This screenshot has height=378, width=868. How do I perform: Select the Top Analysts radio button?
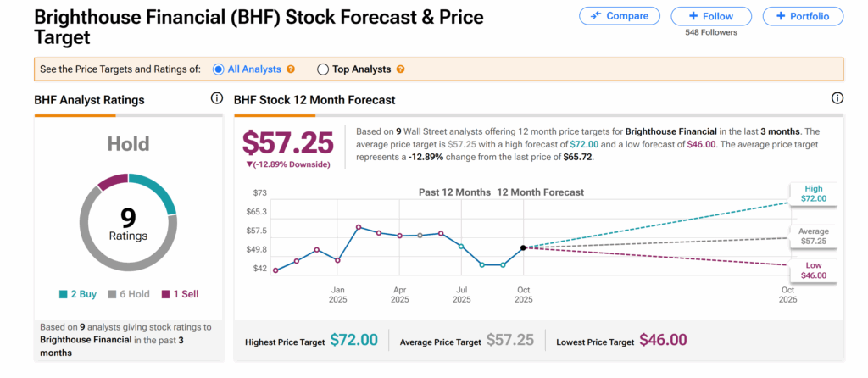pos(323,69)
